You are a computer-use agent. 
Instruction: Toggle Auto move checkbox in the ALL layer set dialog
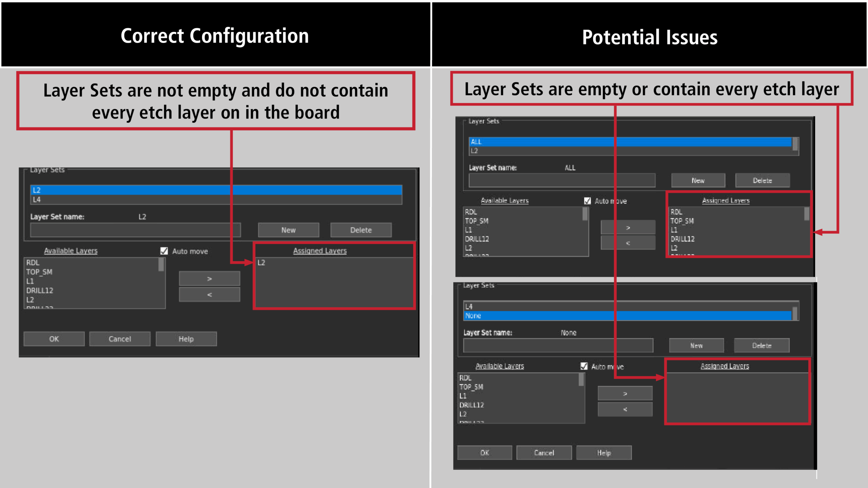(588, 201)
